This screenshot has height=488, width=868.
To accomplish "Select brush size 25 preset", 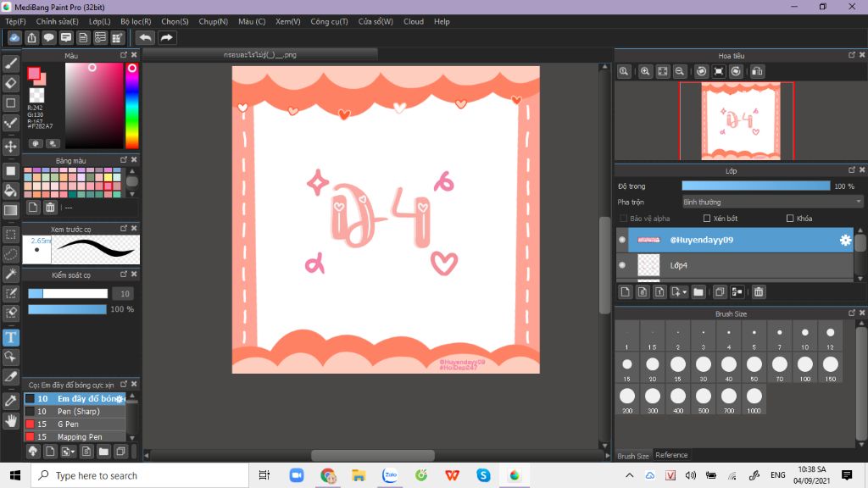I will [x=677, y=368].
